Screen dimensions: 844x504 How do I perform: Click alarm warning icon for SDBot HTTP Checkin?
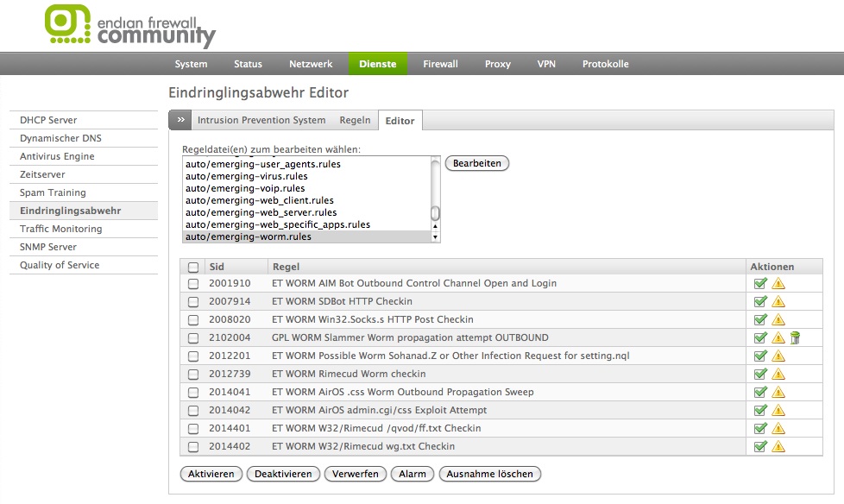(778, 301)
